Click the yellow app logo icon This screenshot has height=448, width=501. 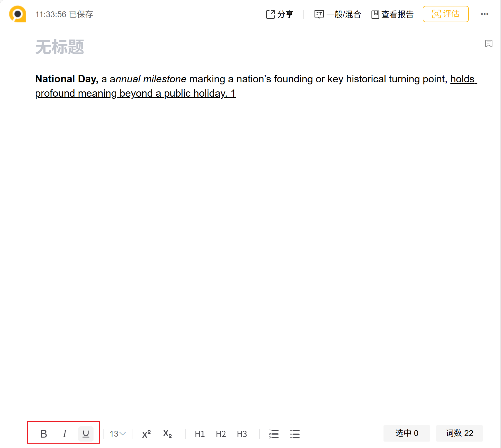[18, 14]
